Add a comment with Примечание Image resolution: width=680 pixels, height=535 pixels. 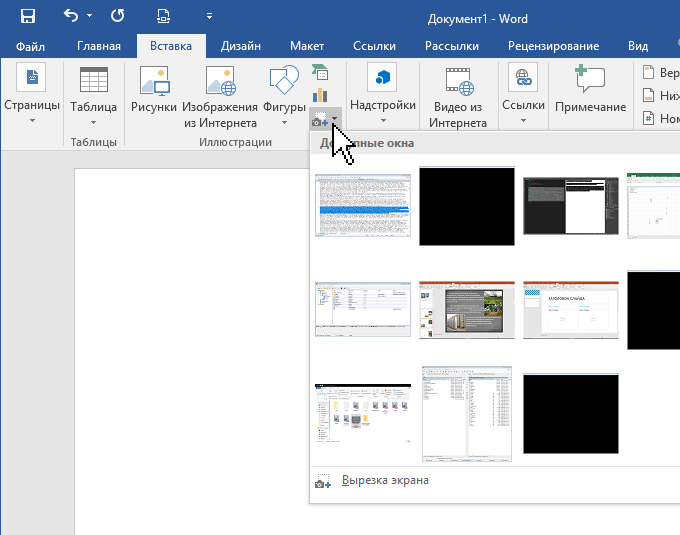[591, 90]
